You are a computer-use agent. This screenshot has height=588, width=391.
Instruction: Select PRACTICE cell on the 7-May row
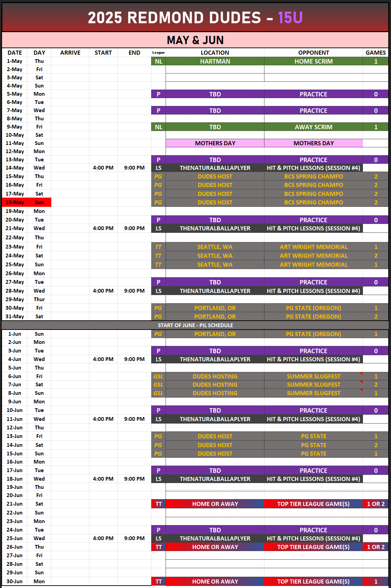[x=313, y=110]
